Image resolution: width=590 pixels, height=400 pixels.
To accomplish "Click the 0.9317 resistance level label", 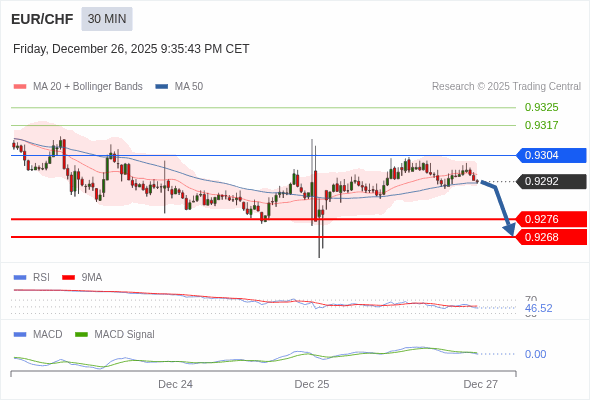I will point(541,125).
